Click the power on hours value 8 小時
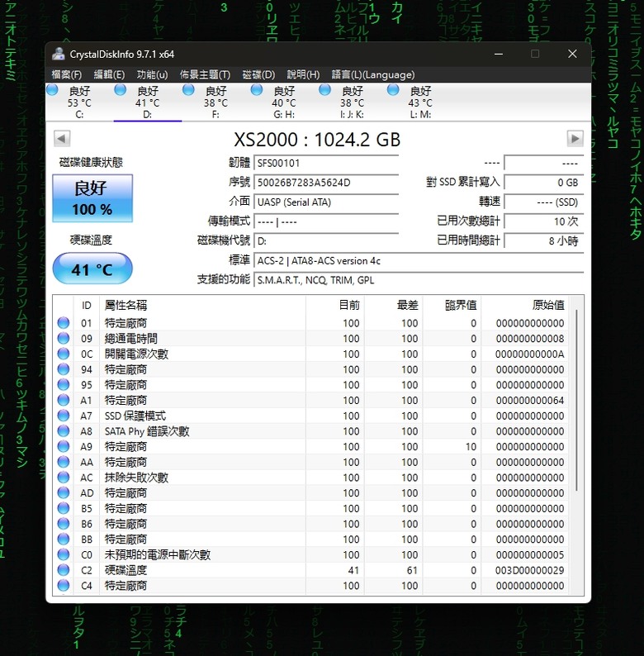Viewport: 644px width, 656px height. (543, 241)
